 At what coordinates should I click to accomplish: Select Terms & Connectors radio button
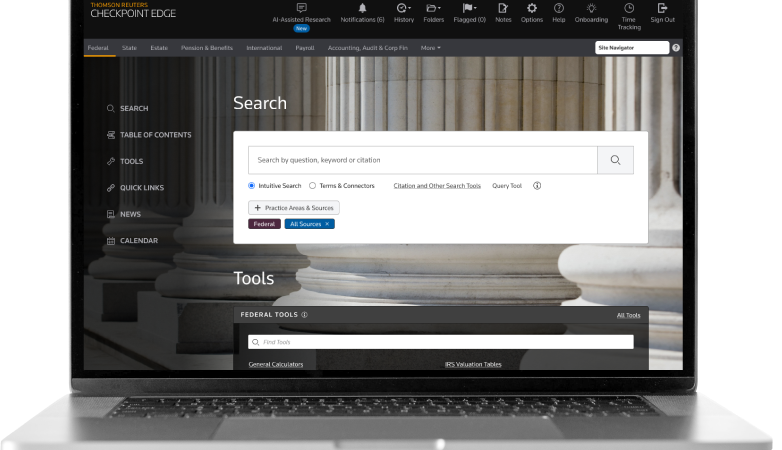(312, 186)
